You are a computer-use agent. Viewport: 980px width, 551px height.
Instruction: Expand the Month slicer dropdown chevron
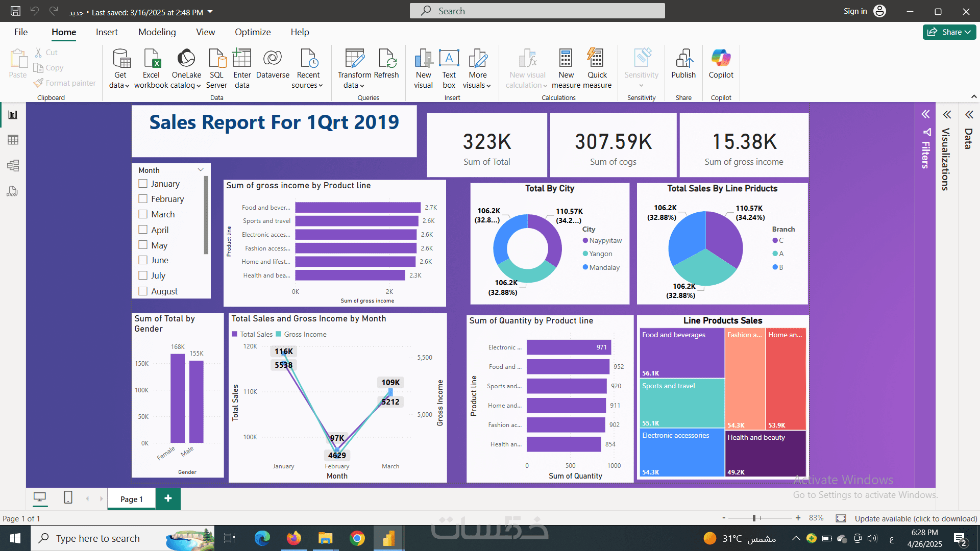tap(201, 170)
